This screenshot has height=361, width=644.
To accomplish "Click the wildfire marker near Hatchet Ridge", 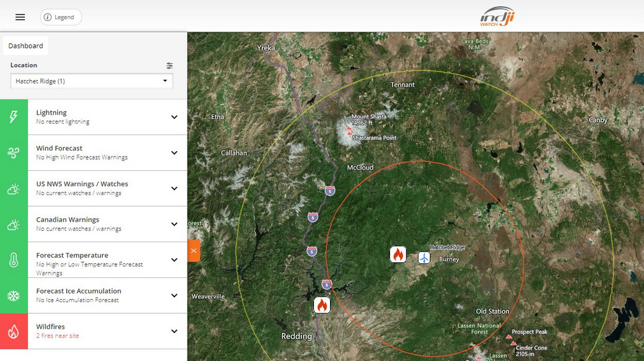I will pyautogui.click(x=398, y=254).
